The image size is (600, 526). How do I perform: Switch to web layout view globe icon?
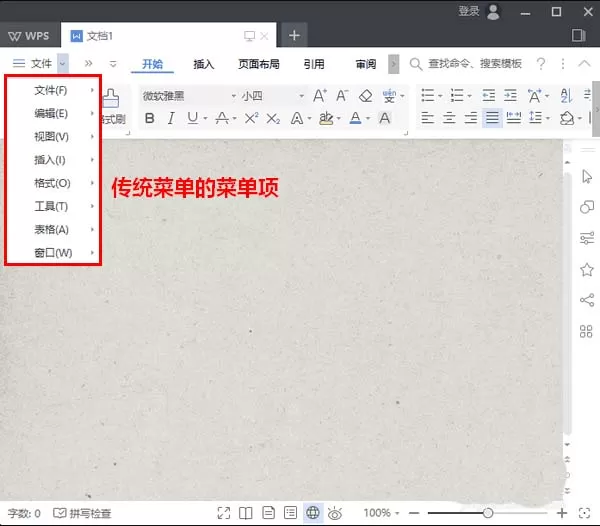313,513
